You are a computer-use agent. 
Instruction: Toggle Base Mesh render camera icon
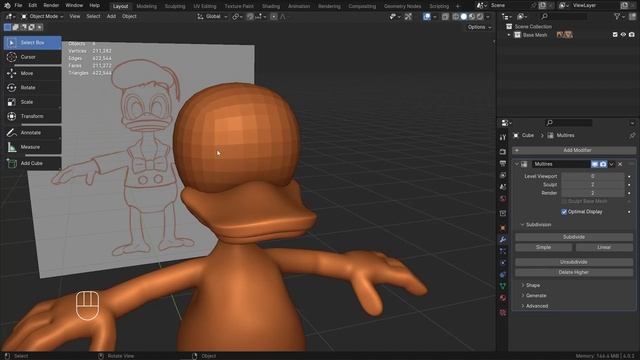coord(632,35)
